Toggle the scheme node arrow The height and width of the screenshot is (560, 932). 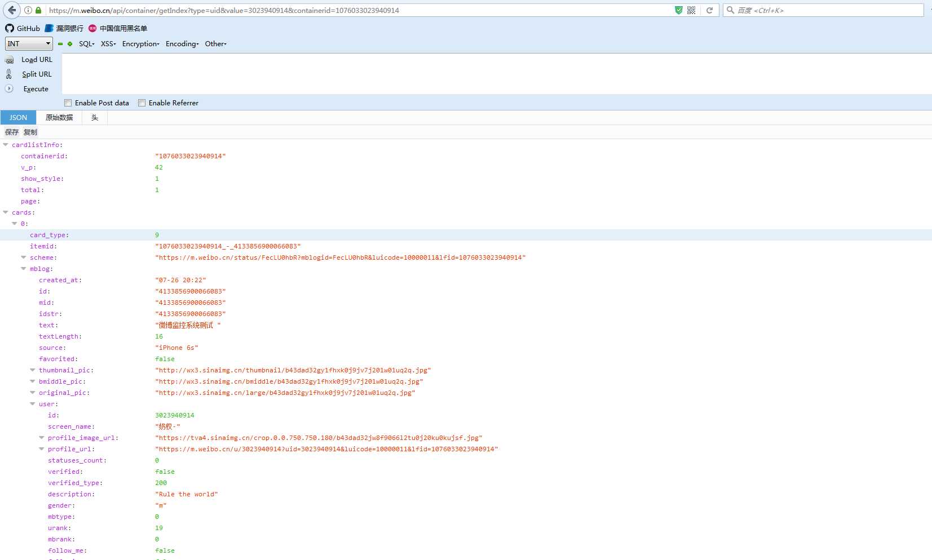24,257
